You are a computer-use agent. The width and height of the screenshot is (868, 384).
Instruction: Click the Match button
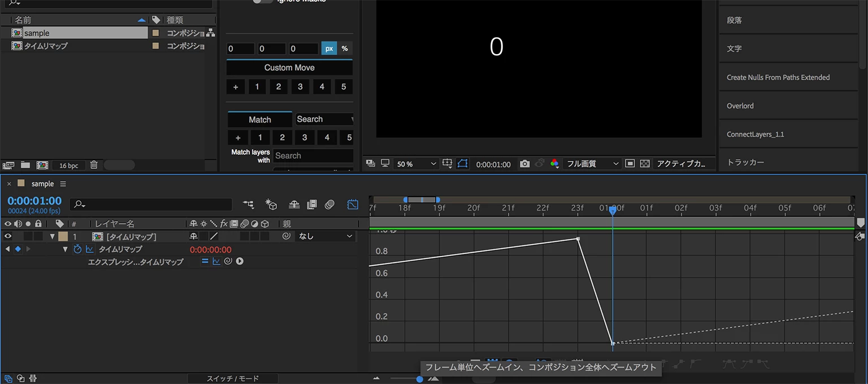(260, 119)
